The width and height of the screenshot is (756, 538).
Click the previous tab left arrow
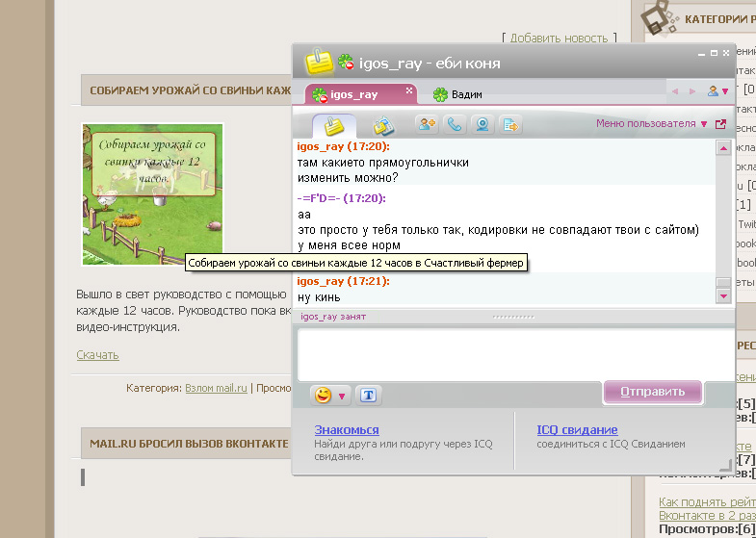675,91
